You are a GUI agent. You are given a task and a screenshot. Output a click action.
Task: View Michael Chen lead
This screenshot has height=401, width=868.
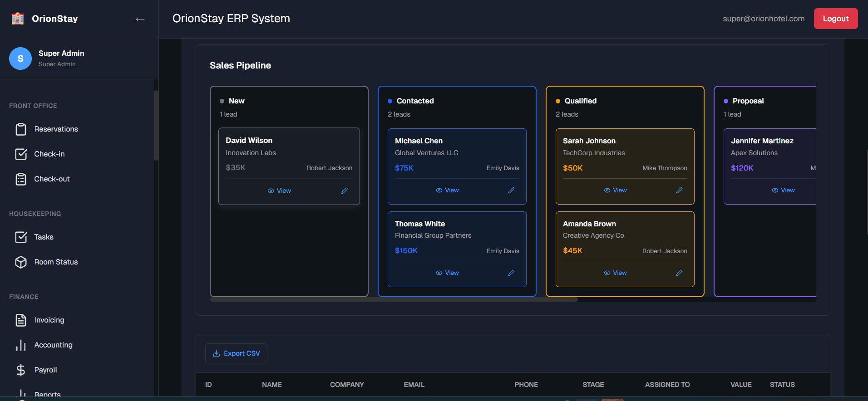[x=447, y=191]
